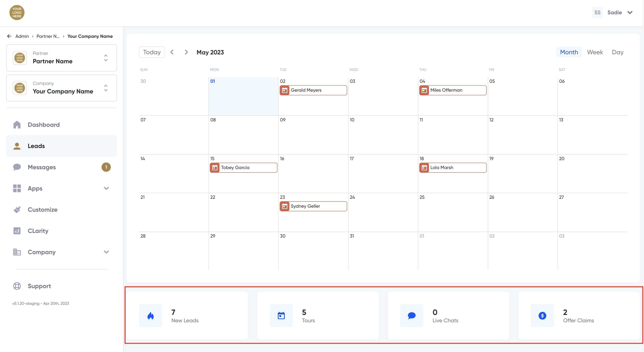Go back using breadcrumb arrow

click(9, 36)
